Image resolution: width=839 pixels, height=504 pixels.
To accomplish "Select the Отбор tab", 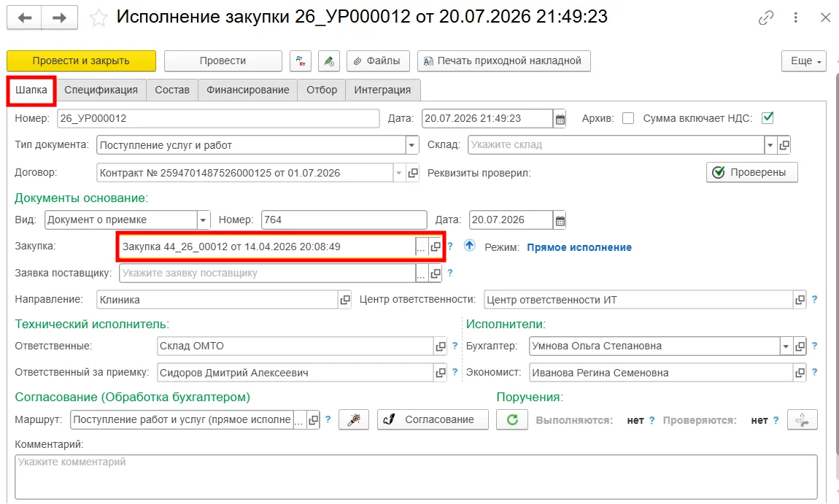I will pos(322,90).
